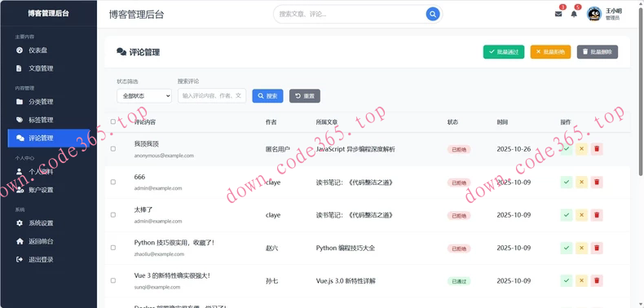The image size is (644, 308).
Task: Go to 文章管理 in the sidebar
Action: 48,68
